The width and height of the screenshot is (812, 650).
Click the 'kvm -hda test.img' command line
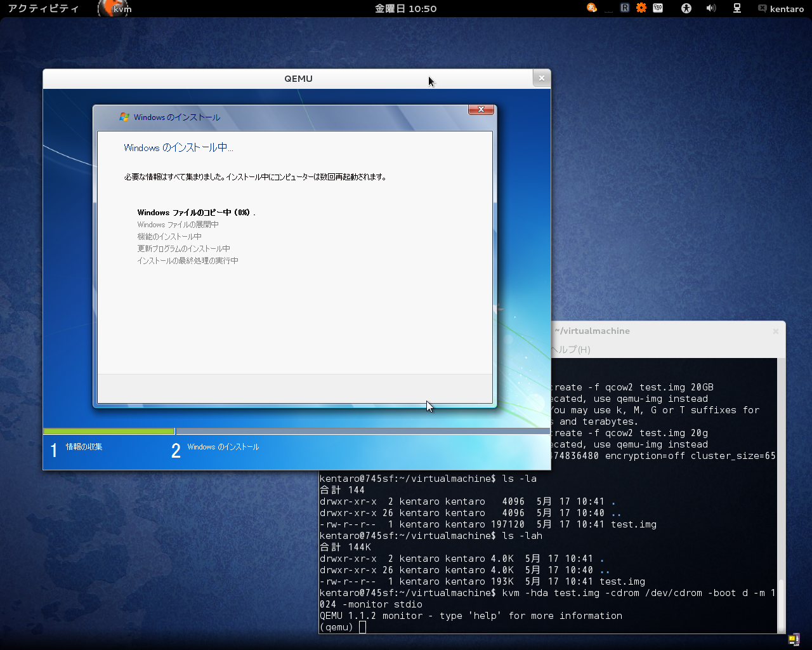[x=548, y=599]
